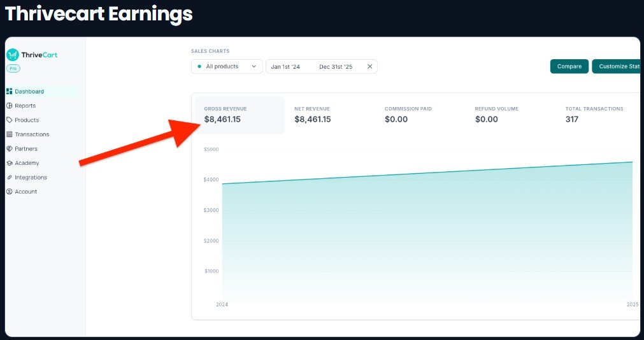Select the Total Transactions stat

coord(594,115)
